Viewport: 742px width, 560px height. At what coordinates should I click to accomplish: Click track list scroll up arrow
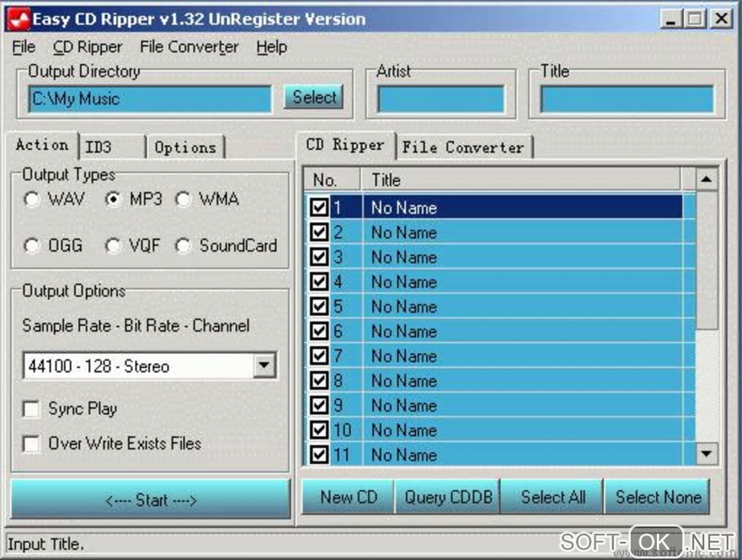[706, 179]
